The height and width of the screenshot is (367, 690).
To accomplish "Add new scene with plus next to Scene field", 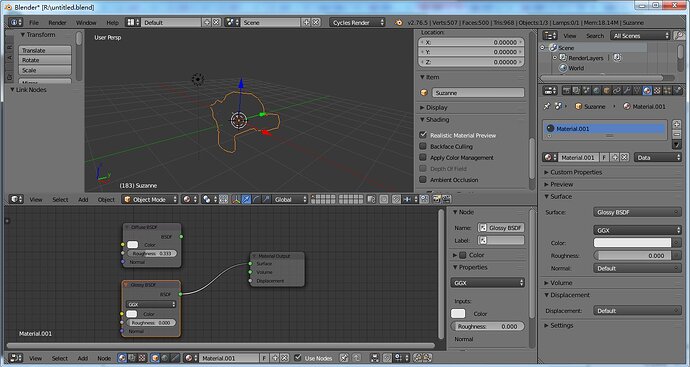I will [306, 22].
